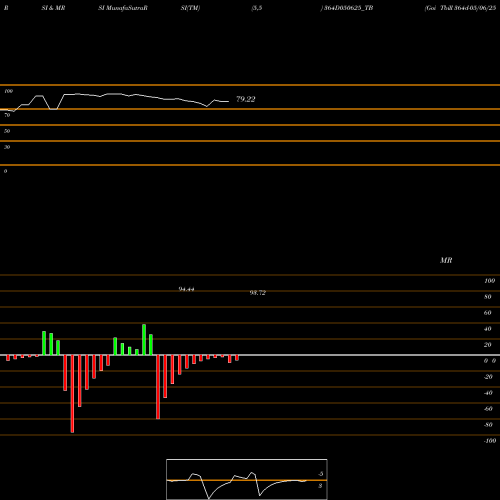This screenshot has height=500, width=500.
Task: Click the RSI axis label 100
Action: click(x=9, y=91)
